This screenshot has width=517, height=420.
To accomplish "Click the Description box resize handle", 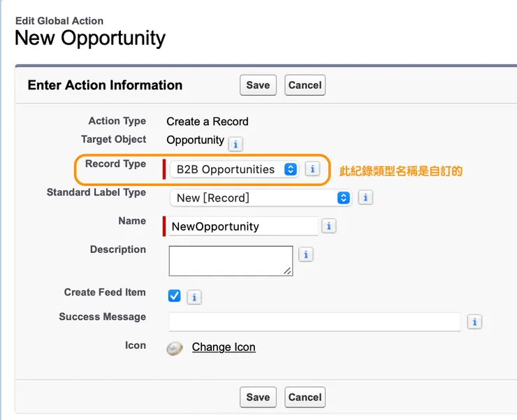I will pos(289,270).
